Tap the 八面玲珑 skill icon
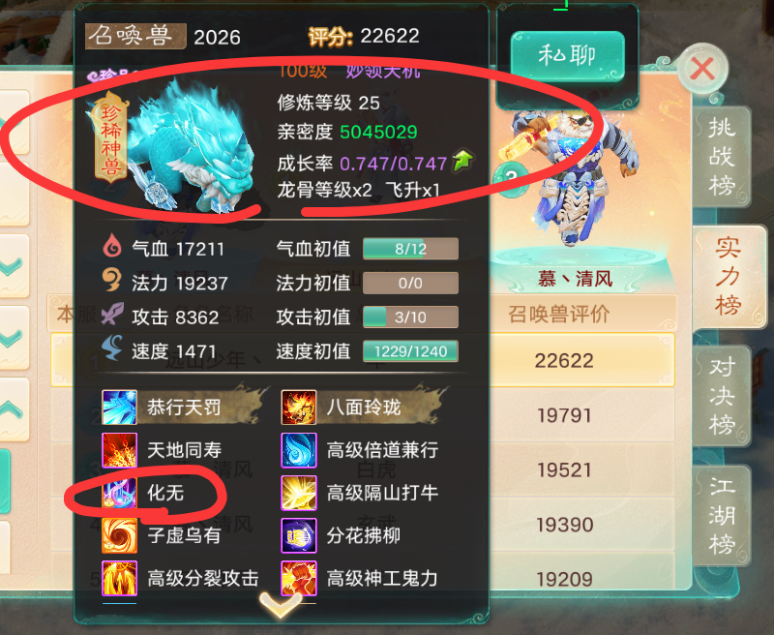Viewport: 774px width, 635px height. point(299,407)
